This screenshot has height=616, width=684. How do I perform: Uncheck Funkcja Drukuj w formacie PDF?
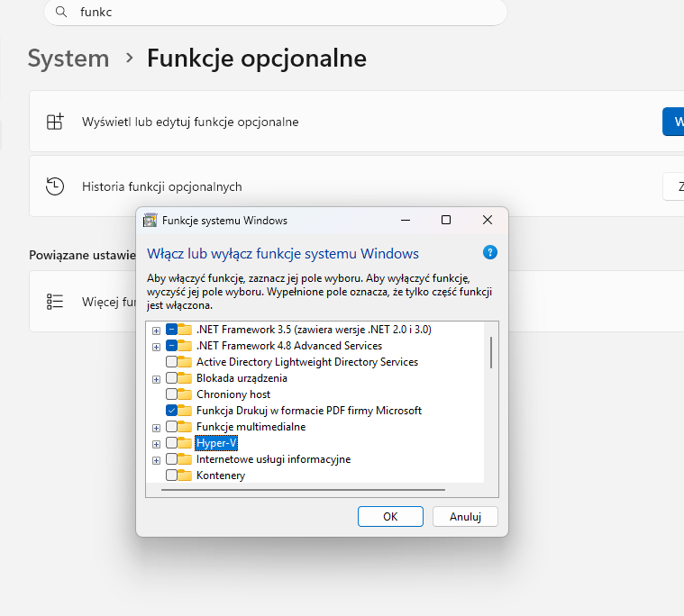[x=172, y=411]
